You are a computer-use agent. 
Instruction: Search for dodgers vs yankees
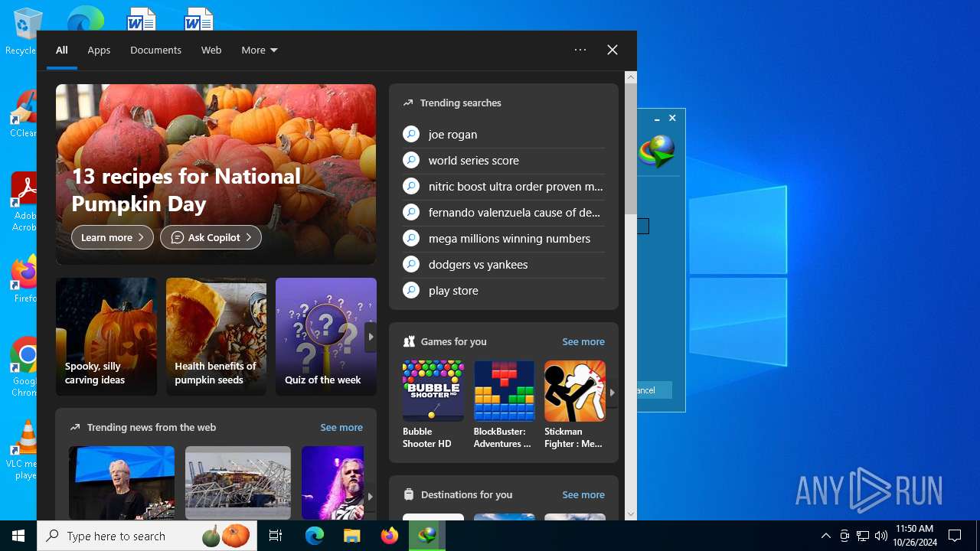(504, 264)
